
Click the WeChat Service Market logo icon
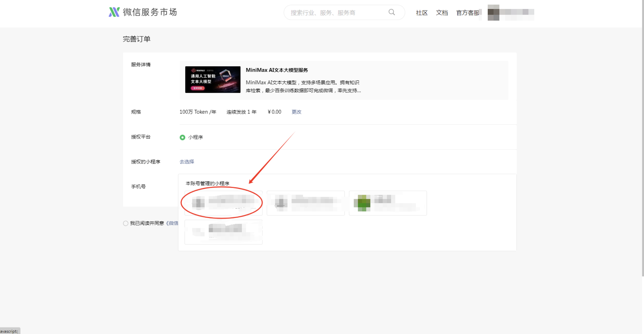(114, 12)
